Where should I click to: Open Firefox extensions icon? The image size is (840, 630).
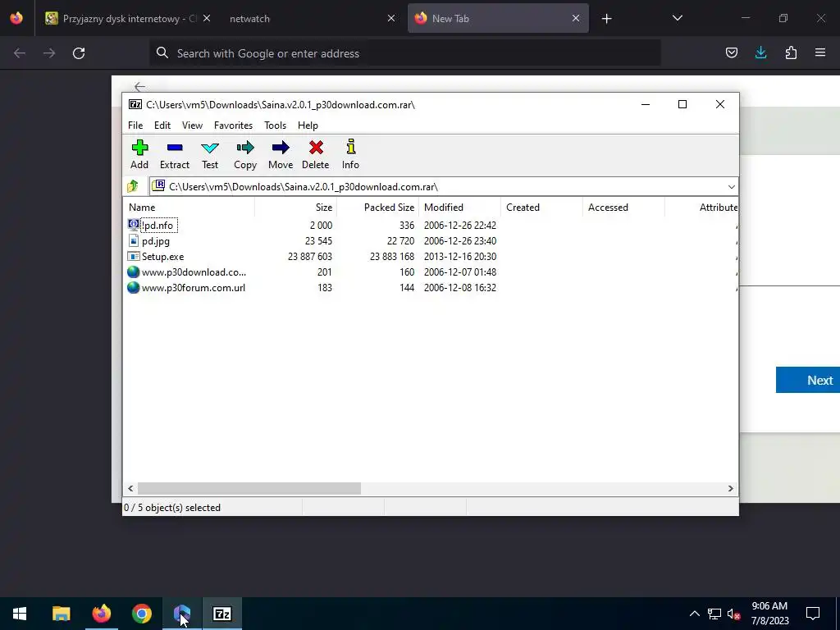click(791, 52)
